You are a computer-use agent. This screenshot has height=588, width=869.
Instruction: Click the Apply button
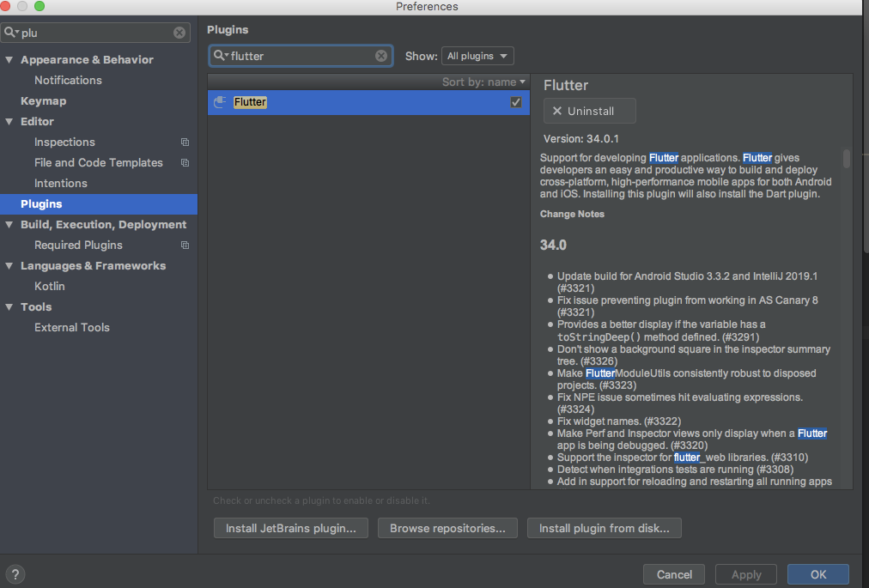[x=746, y=575]
